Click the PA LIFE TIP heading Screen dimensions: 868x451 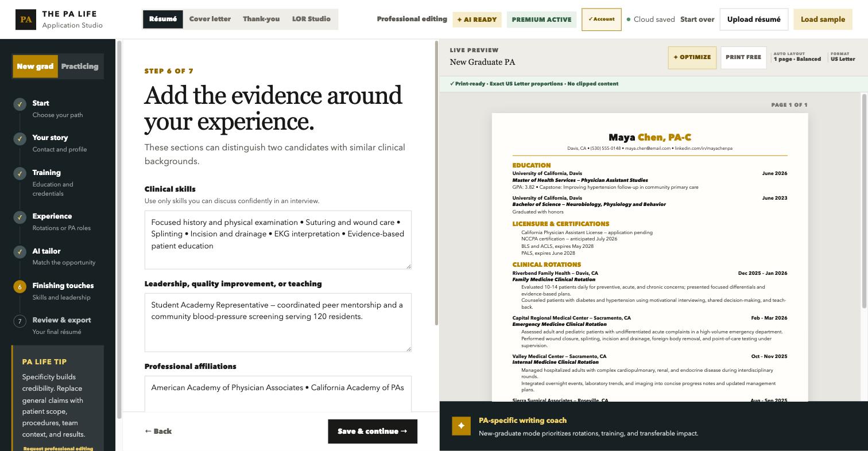click(x=44, y=362)
